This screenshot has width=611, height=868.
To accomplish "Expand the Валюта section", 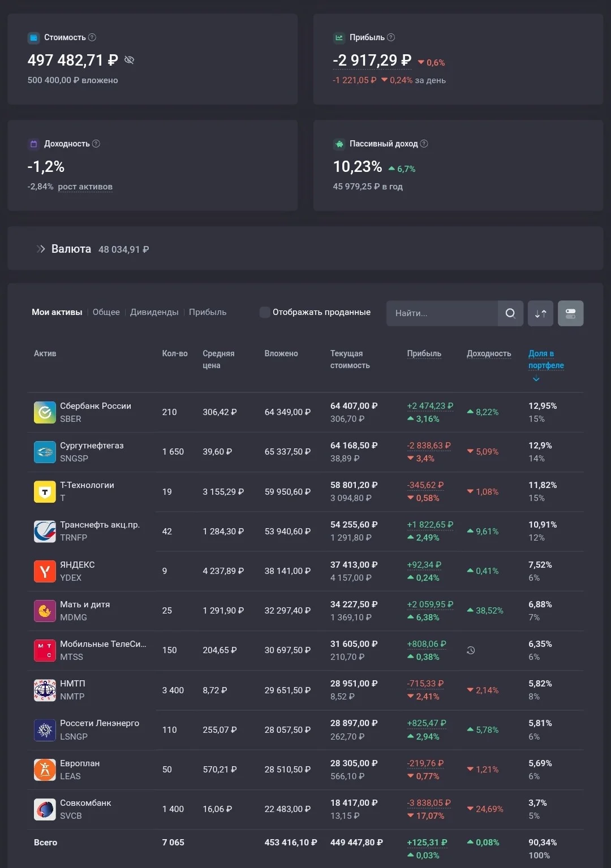I will (41, 249).
